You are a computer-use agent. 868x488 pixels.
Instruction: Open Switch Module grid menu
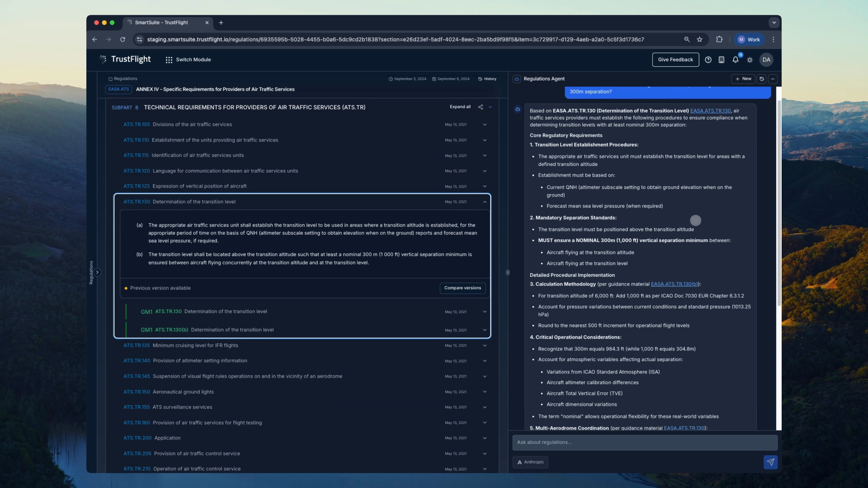tap(169, 60)
